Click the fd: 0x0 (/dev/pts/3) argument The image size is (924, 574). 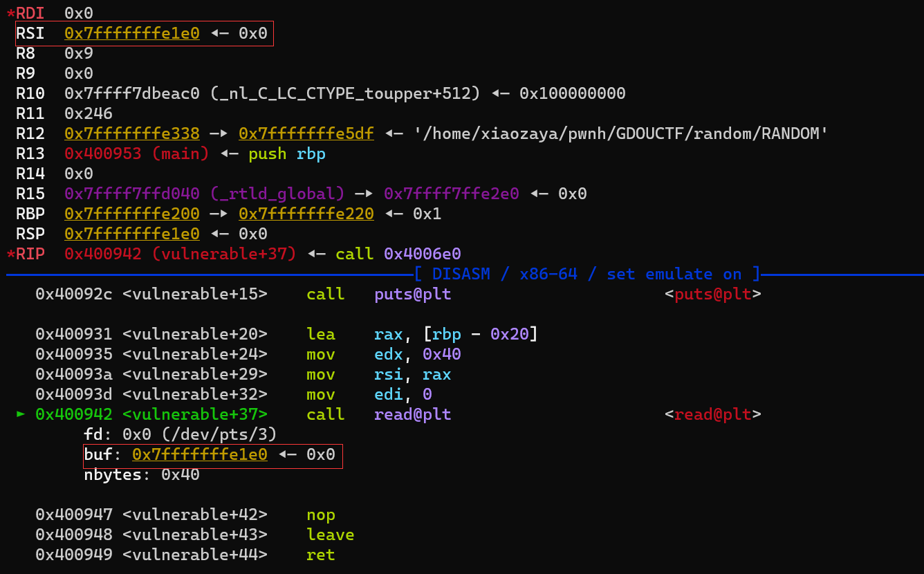click(x=181, y=434)
